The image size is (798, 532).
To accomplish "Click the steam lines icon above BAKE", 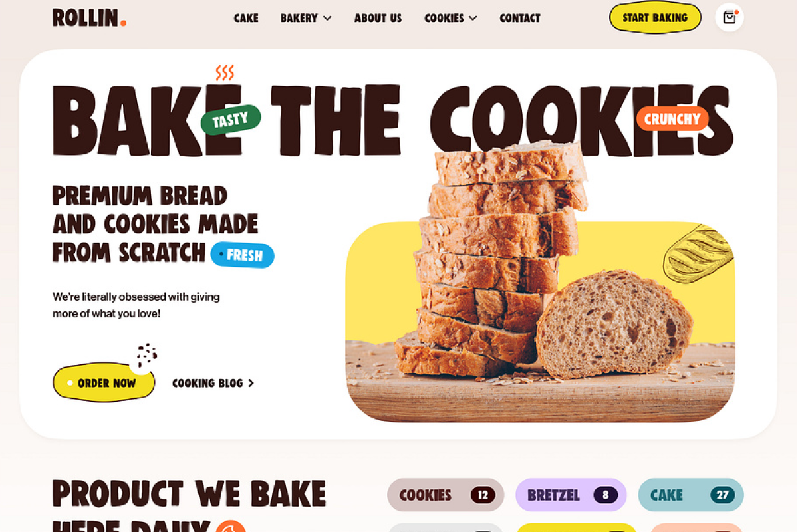I will pos(225,72).
